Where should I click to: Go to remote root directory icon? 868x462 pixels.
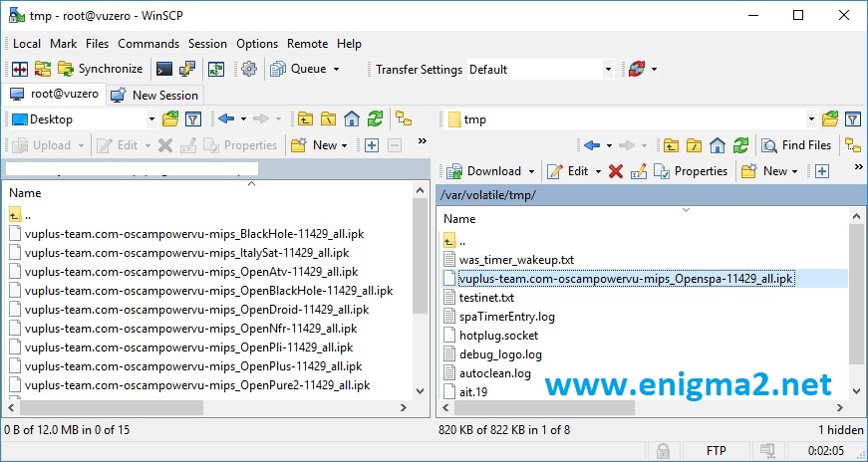(694, 145)
